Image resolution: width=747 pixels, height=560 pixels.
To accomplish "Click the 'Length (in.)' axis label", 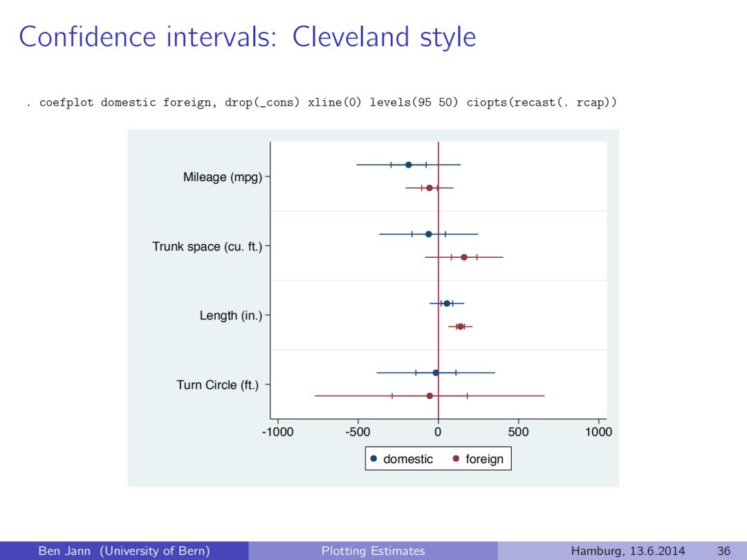I will coord(231,316).
